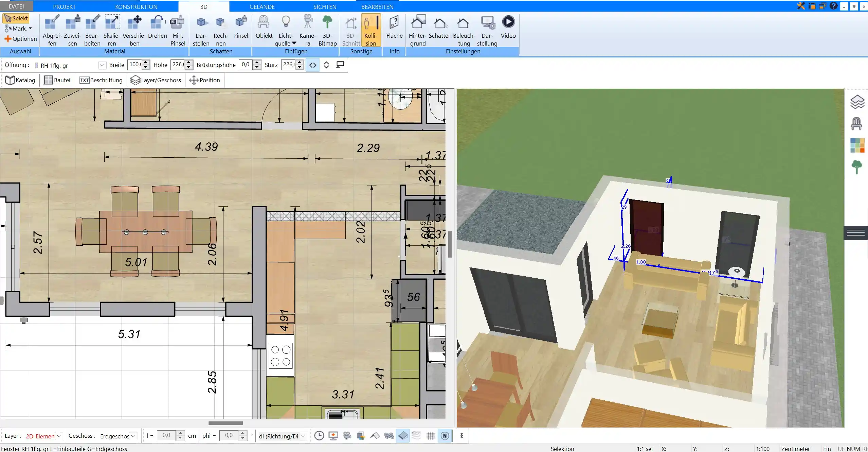Open the layers panel in right sidebar
The image size is (868, 452).
coord(857,102)
